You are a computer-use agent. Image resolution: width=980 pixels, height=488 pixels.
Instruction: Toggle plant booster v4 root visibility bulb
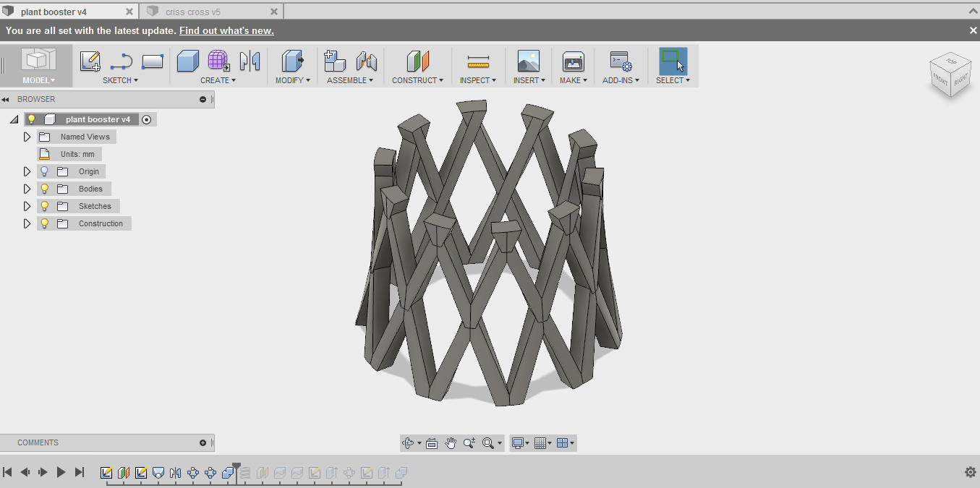tap(31, 119)
